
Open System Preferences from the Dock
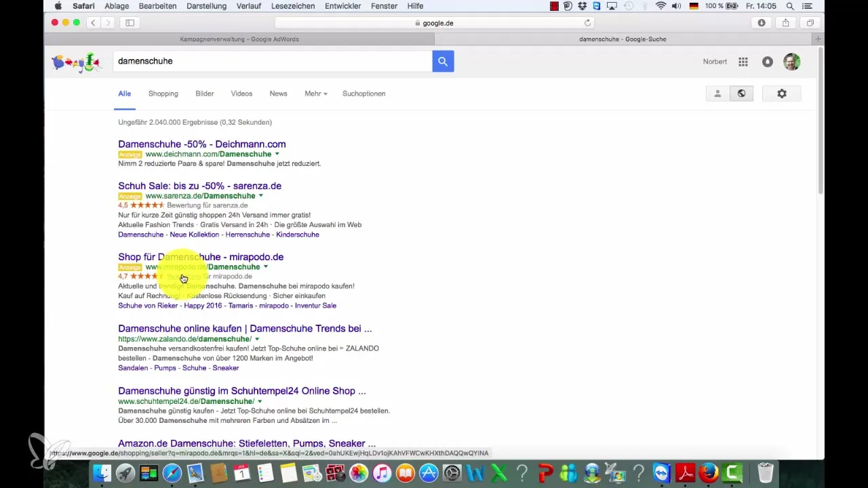click(452, 472)
